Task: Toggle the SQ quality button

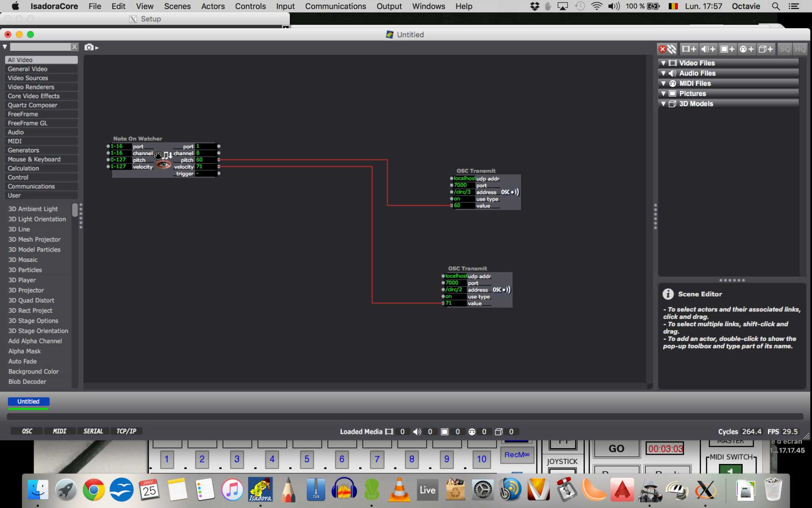Action: click(x=785, y=49)
